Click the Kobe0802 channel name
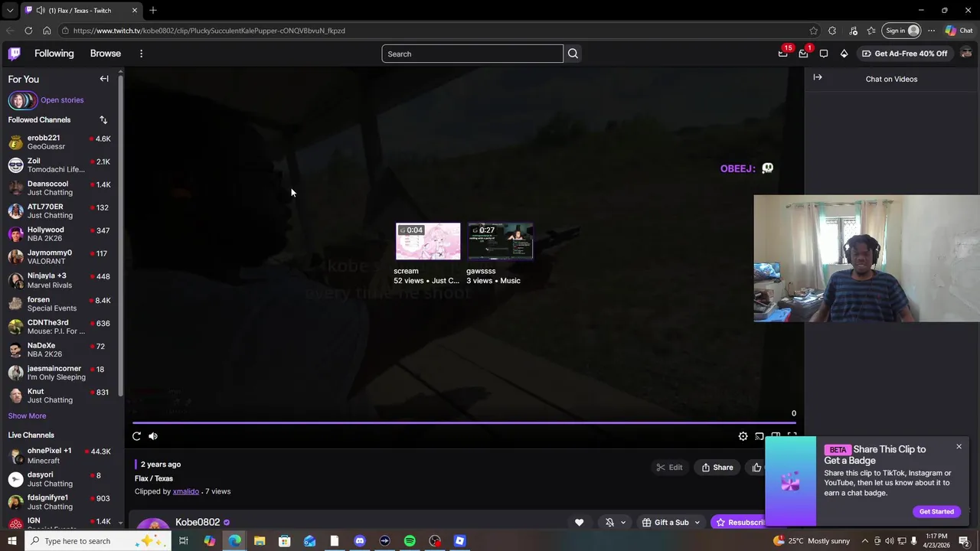The image size is (980, 551). pos(198,522)
